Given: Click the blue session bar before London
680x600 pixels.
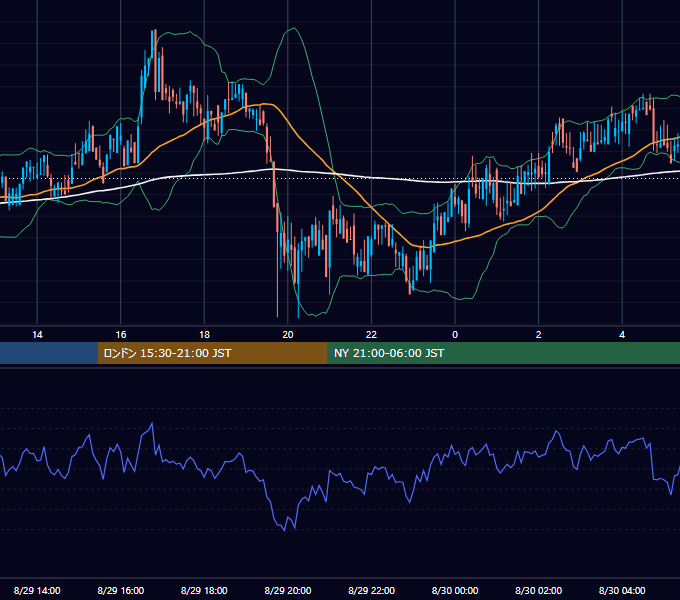Looking at the screenshot, I should point(49,353).
